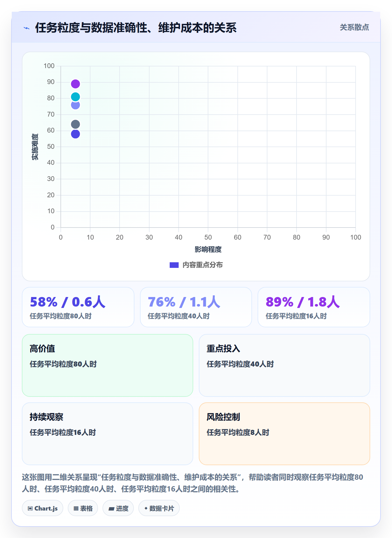Screen dimensions: 392x538
Task: Click the 持续观察 card heading
Action: (46, 417)
